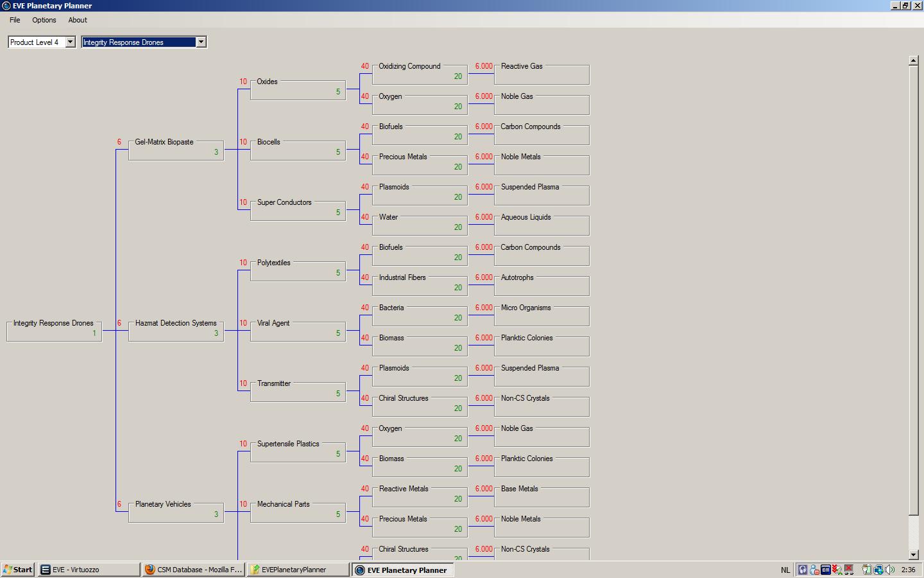Image resolution: width=924 pixels, height=578 pixels.
Task: Switch to CSM Database Mozilla Firefox window
Action: pyautogui.click(x=193, y=570)
